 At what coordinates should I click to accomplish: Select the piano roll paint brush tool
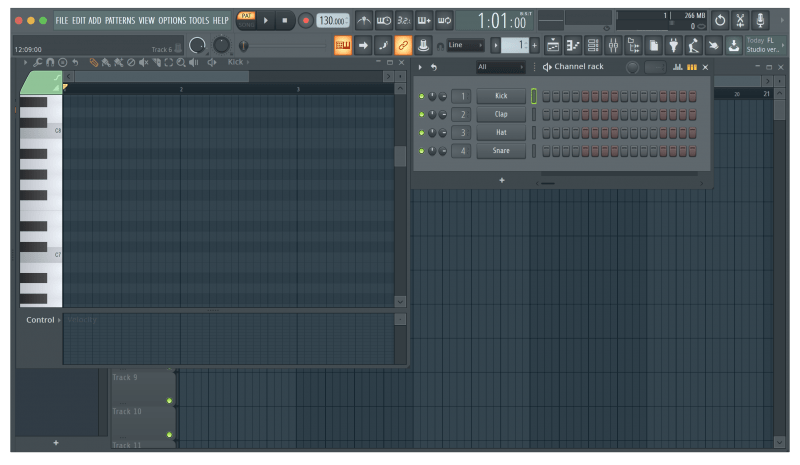pos(106,63)
